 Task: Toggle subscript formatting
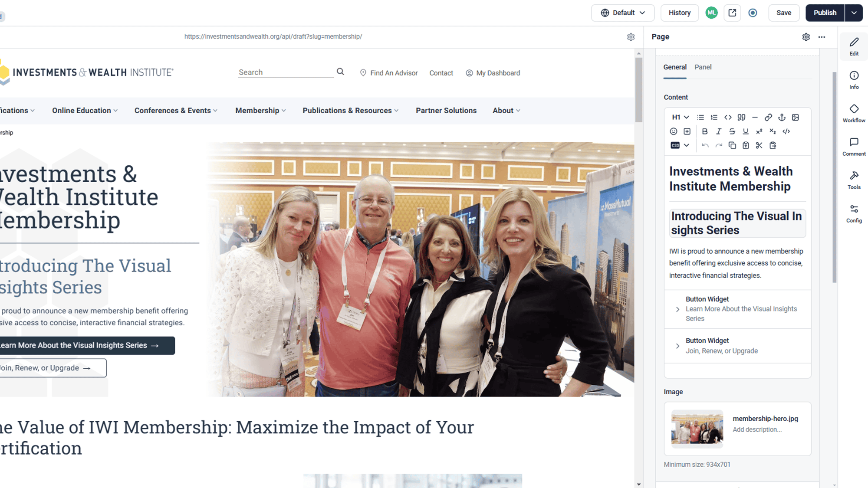point(773,131)
